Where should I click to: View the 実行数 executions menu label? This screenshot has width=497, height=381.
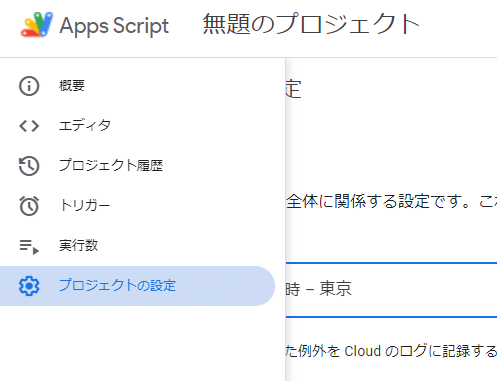click(x=78, y=245)
